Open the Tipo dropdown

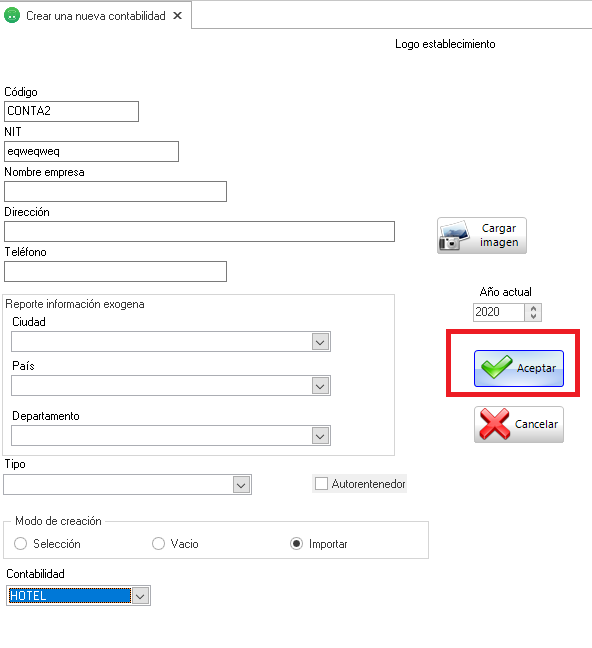[x=241, y=485]
